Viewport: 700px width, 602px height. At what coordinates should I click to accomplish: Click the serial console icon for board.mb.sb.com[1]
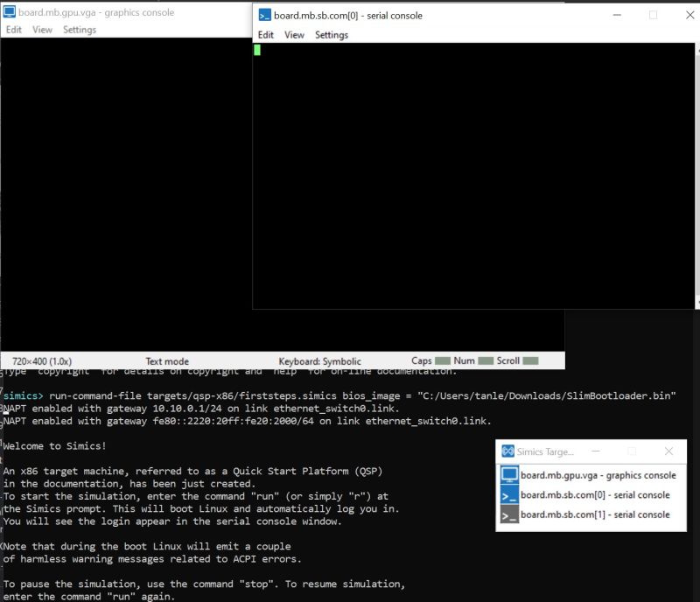point(510,514)
